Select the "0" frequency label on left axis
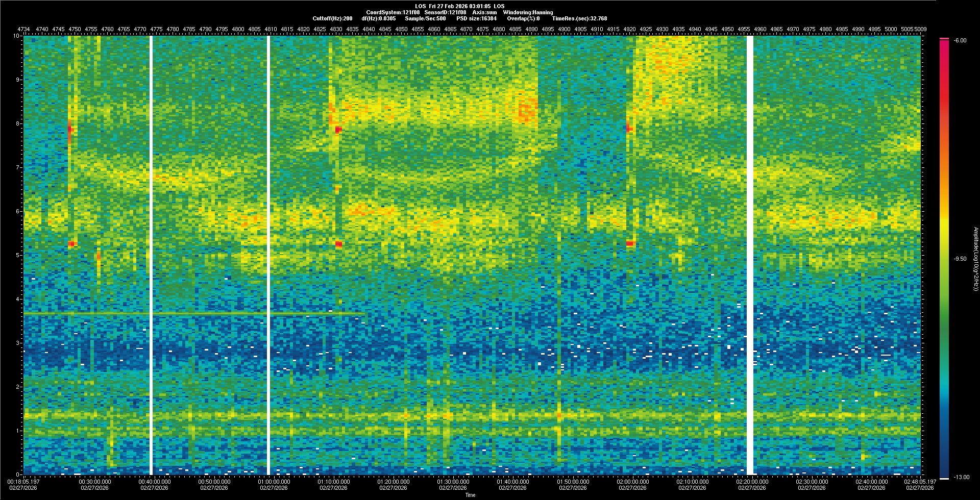Viewport: 980px width, 500px height. click(x=18, y=474)
